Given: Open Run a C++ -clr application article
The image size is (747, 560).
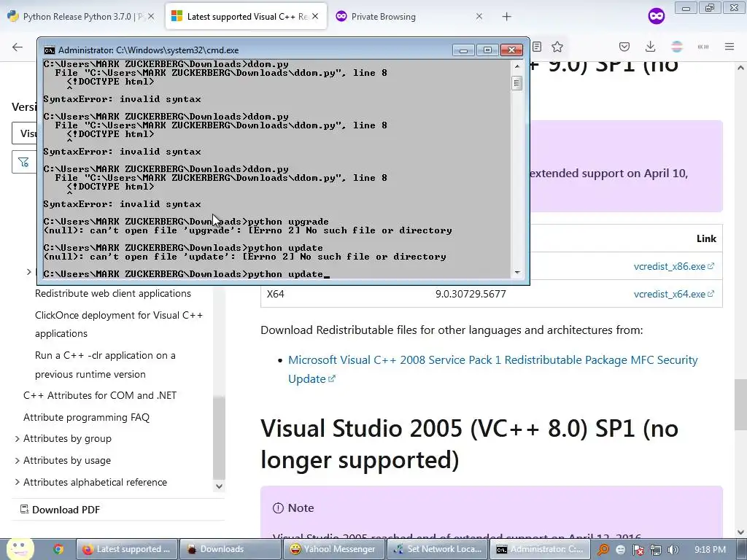Looking at the screenshot, I should (105, 365).
